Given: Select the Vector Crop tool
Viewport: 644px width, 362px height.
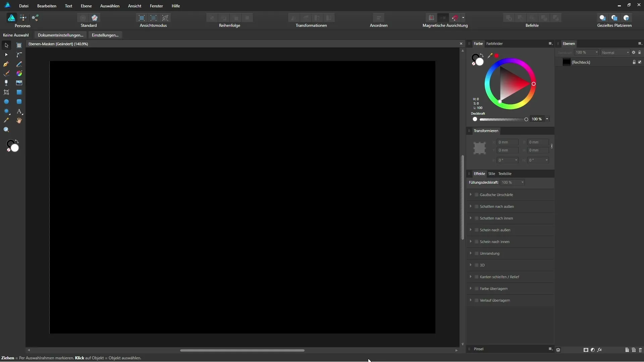Looking at the screenshot, I should (6, 92).
